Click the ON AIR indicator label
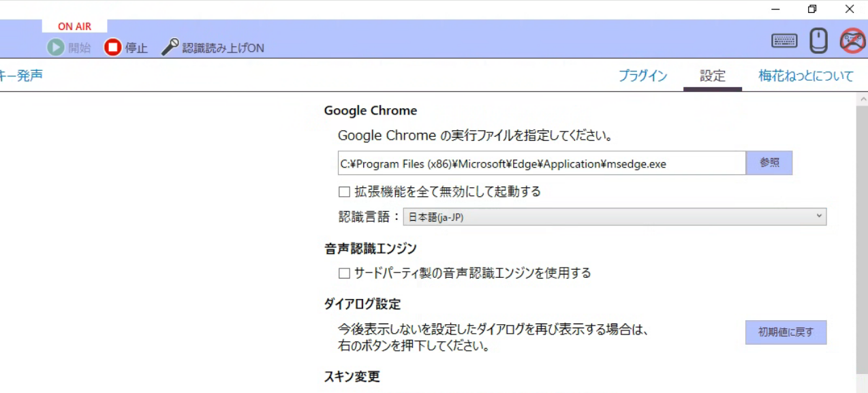The width and height of the screenshot is (868, 393). [x=74, y=27]
